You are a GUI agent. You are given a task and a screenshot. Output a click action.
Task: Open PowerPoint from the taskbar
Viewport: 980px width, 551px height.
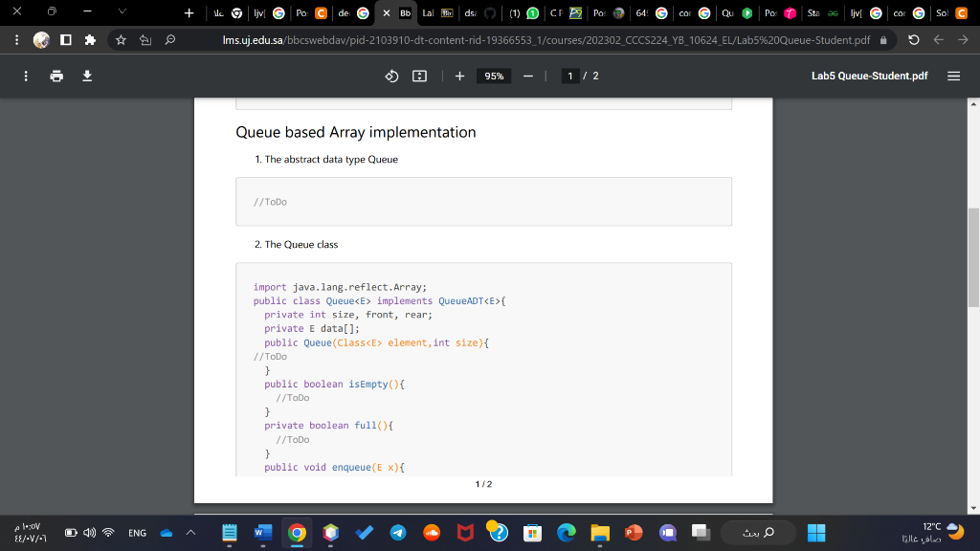(x=634, y=533)
